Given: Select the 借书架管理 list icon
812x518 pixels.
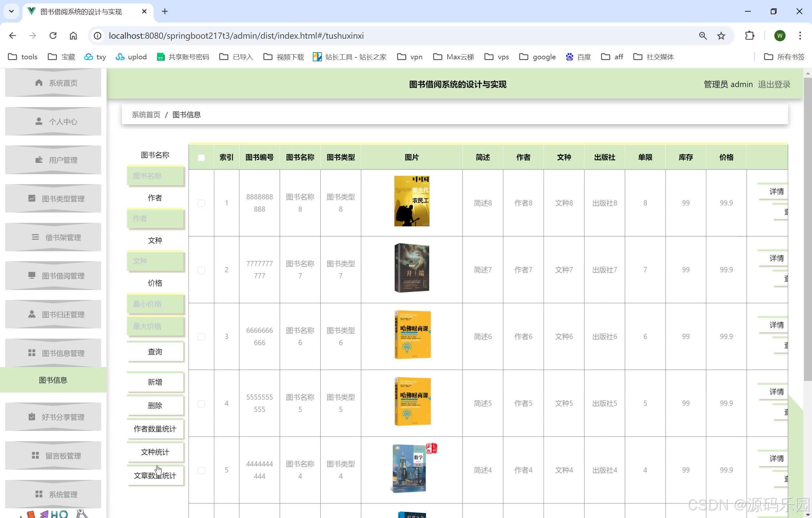Looking at the screenshot, I should pyautogui.click(x=36, y=237).
